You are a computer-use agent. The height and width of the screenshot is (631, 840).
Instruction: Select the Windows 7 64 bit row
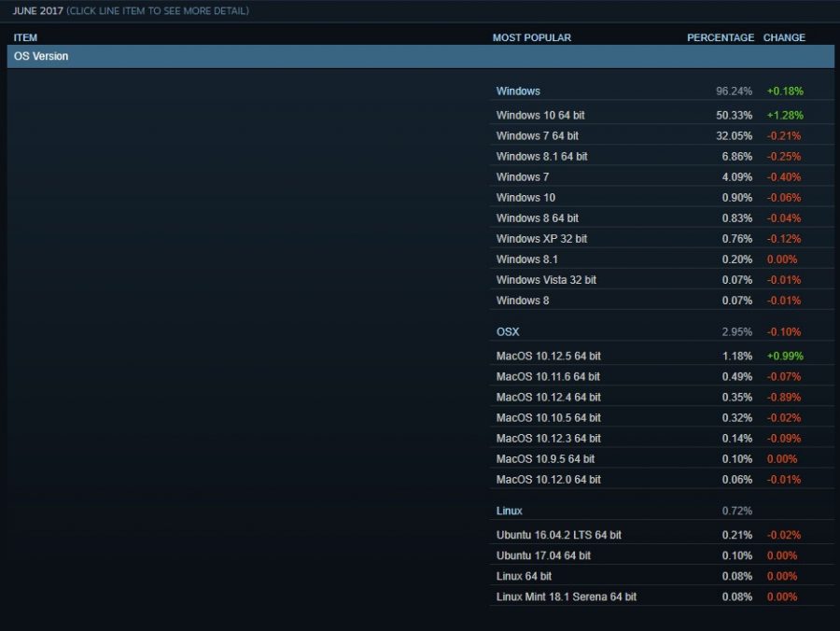pyautogui.click(x=662, y=135)
